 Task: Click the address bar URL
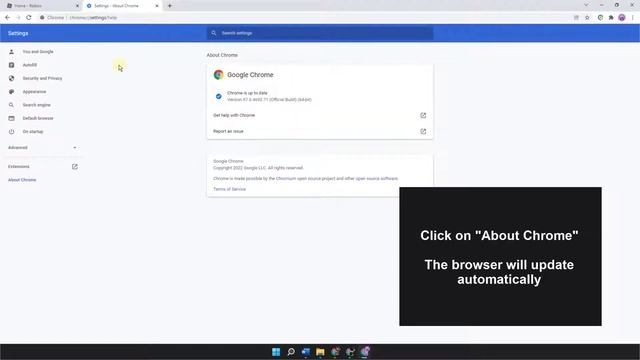pos(93,18)
